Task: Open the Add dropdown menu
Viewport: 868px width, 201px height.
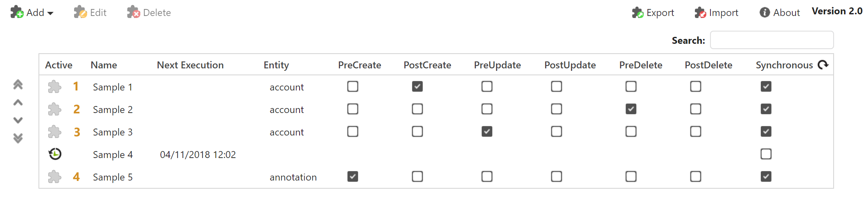Action: pos(32,13)
